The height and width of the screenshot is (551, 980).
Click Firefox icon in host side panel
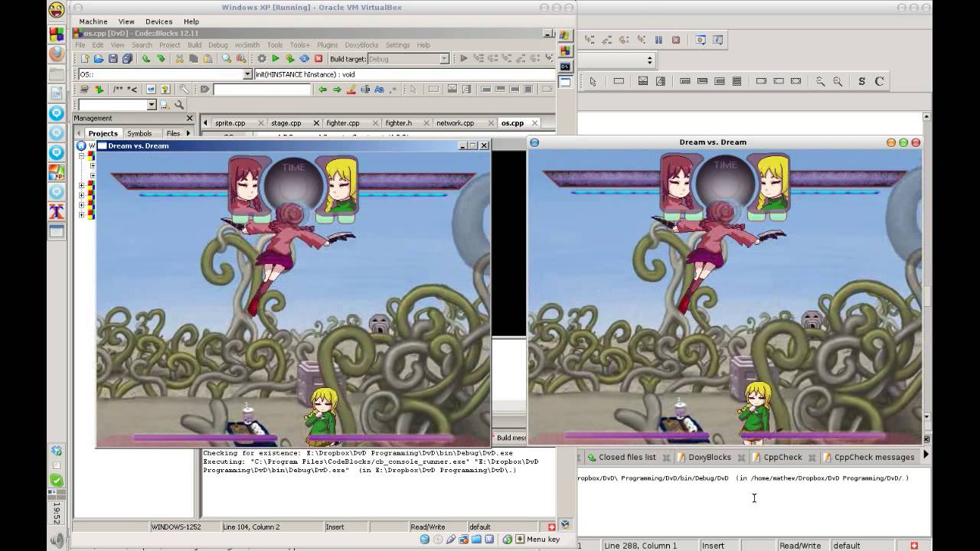click(57, 54)
